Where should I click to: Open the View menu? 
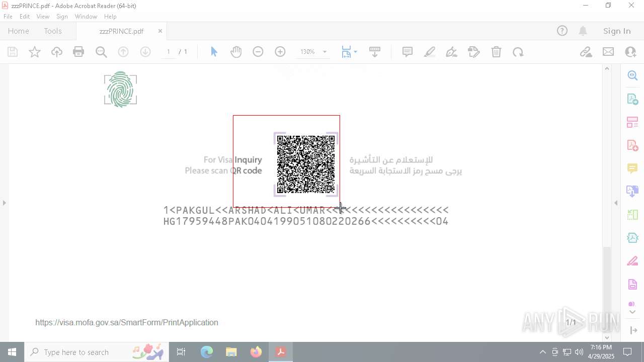[43, 17]
